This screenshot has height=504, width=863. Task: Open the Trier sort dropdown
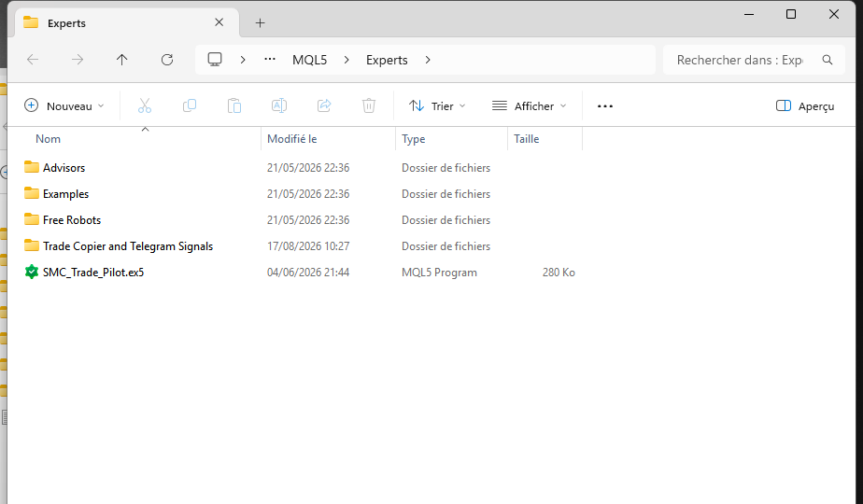[437, 105]
